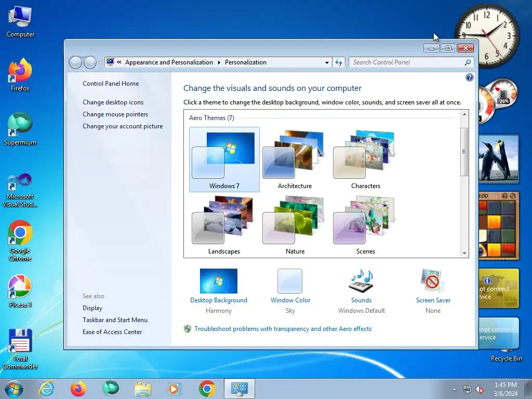Open the recent pages dropdown arrow
This screenshot has width=532, height=399.
[x=100, y=62]
